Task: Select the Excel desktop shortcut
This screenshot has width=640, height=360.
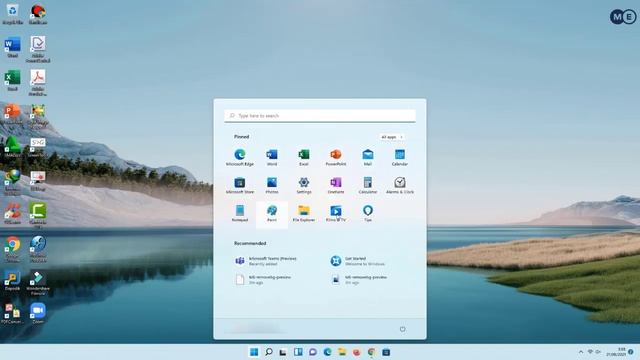Action: (13, 80)
